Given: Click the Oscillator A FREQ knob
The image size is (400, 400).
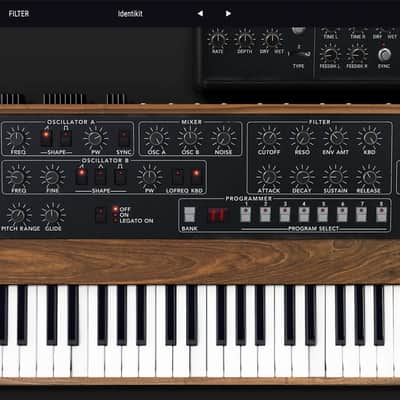Looking at the screenshot, I should coord(18,138).
